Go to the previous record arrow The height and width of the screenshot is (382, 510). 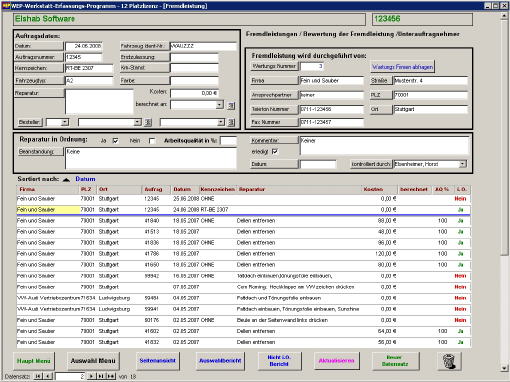coord(48,376)
